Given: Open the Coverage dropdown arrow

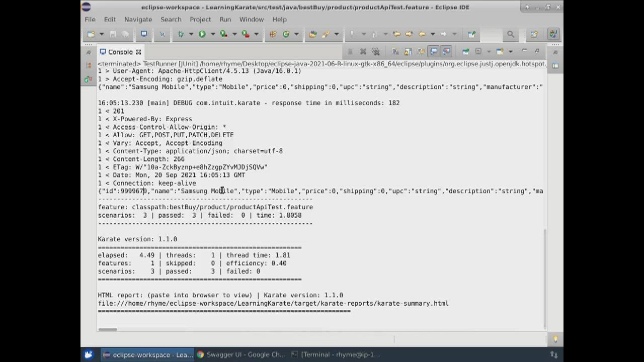Looking at the screenshot, I should click(234, 34).
